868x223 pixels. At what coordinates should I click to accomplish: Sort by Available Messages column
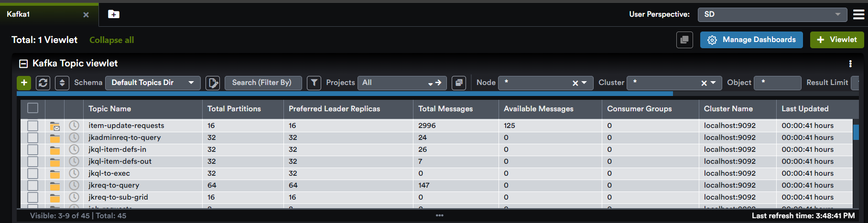click(539, 109)
